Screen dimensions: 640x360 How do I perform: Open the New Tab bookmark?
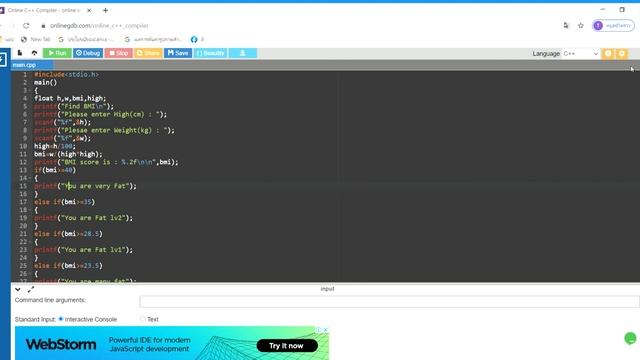(36, 40)
